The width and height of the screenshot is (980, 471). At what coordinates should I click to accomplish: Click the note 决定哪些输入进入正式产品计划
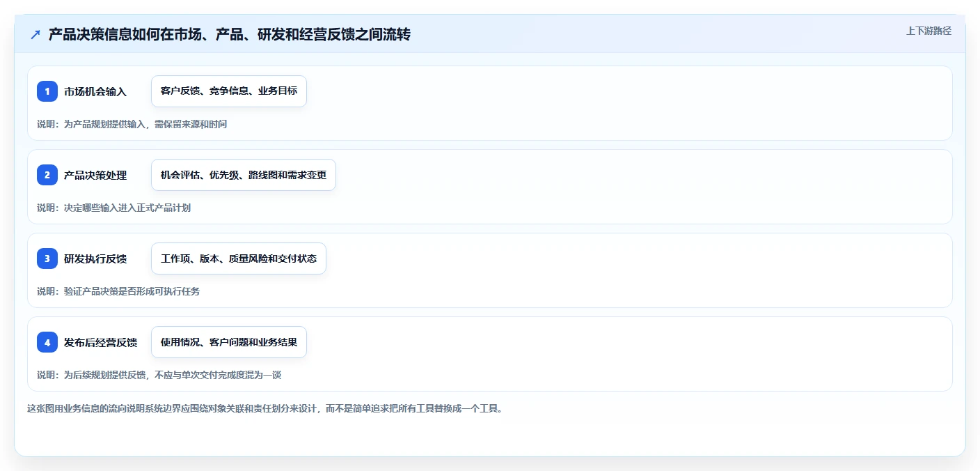pos(114,208)
